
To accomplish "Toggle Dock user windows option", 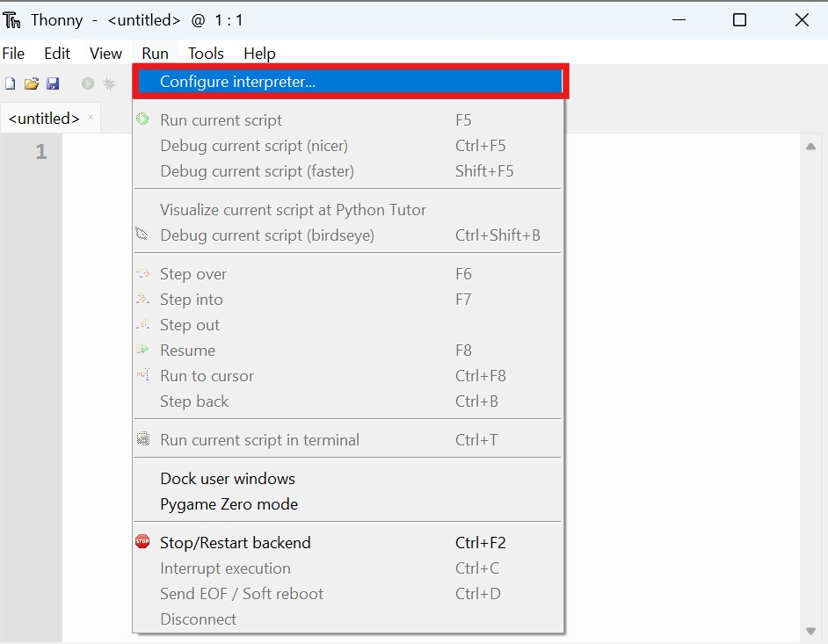I will click(x=349, y=479).
